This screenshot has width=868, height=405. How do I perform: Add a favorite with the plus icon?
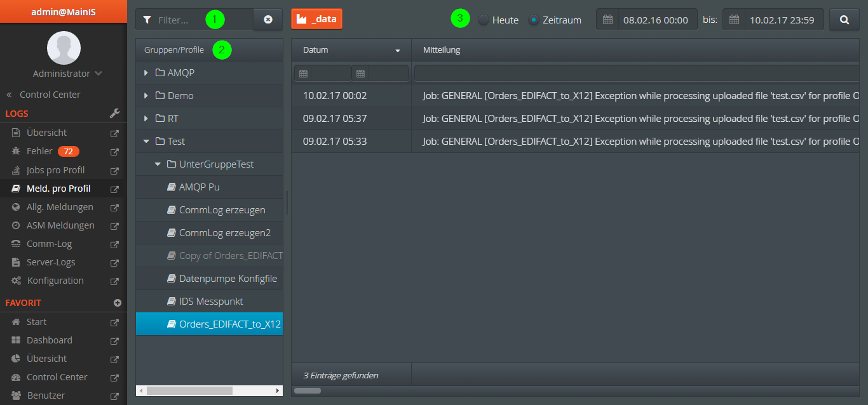pos(117,303)
